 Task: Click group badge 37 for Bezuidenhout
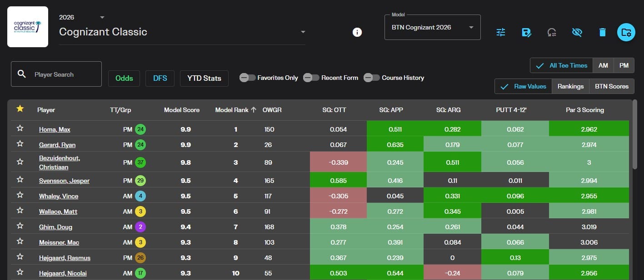point(140,162)
